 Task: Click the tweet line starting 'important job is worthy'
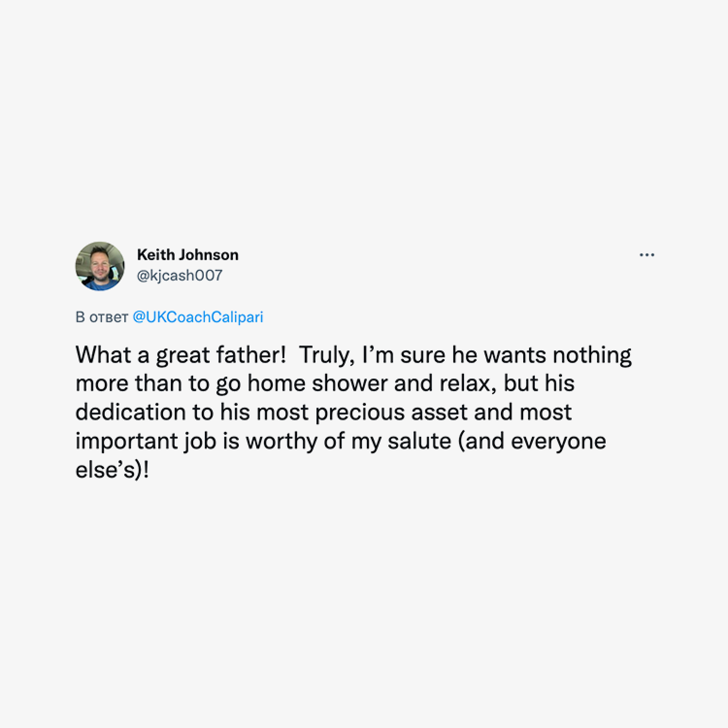(341, 442)
